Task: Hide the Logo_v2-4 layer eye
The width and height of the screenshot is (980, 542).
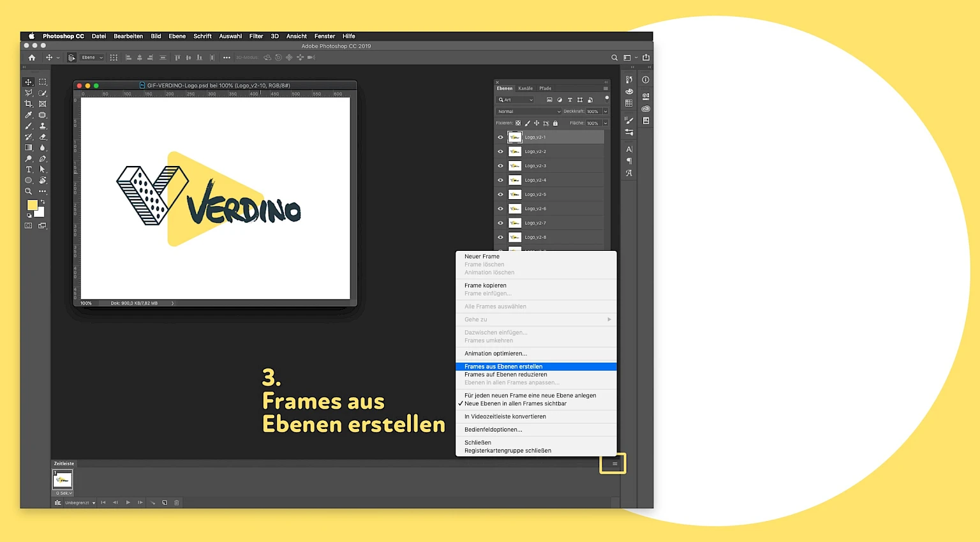Action: [500, 180]
